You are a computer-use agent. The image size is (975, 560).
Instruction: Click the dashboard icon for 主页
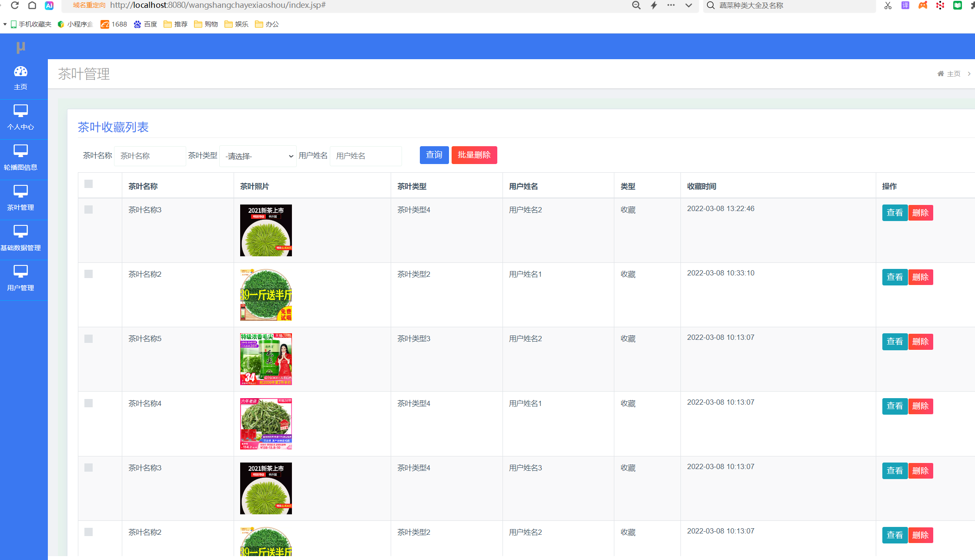pyautogui.click(x=20, y=71)
